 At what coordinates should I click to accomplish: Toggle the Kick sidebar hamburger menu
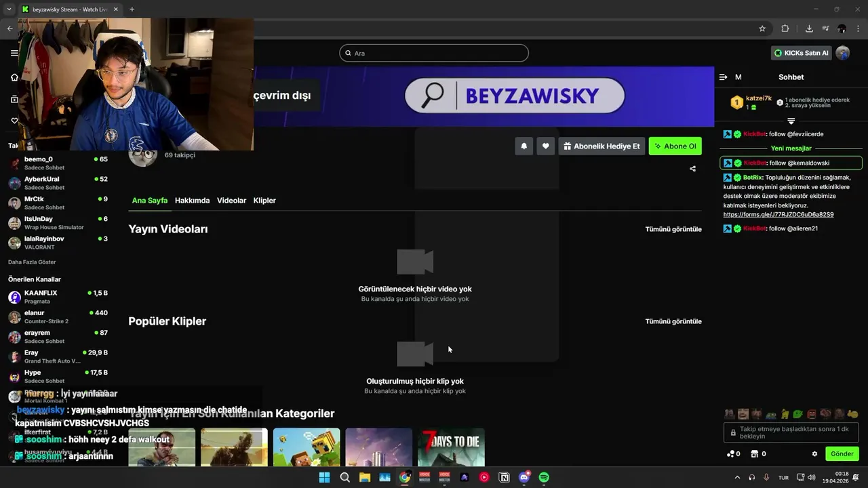click(x=14, y=53)
